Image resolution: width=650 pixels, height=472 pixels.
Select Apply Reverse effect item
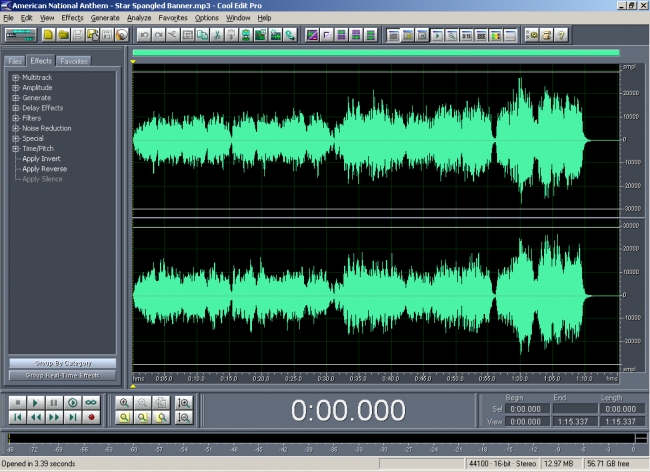pyautogui.click(x=44, y=169)
